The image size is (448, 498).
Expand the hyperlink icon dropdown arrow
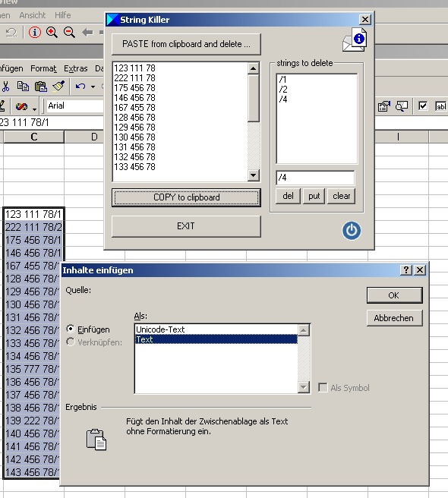(x=34, y=109)
